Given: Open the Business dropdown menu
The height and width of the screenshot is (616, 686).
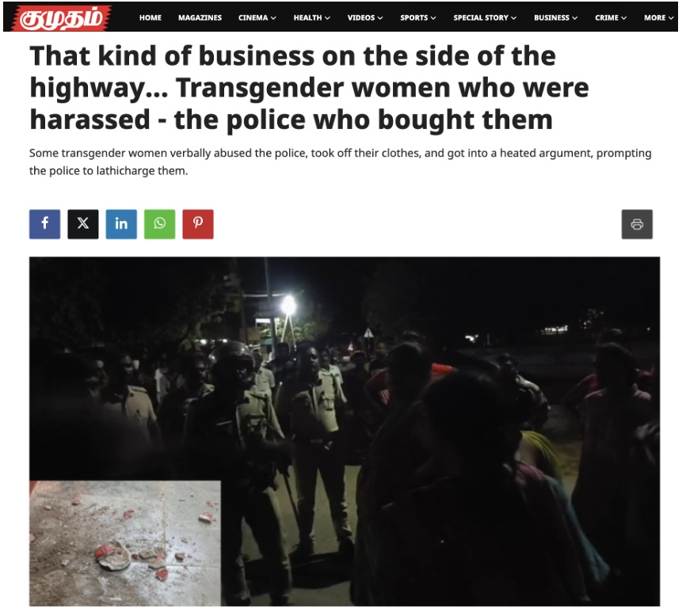Looking at the screenshot, I should pos(555,18).
